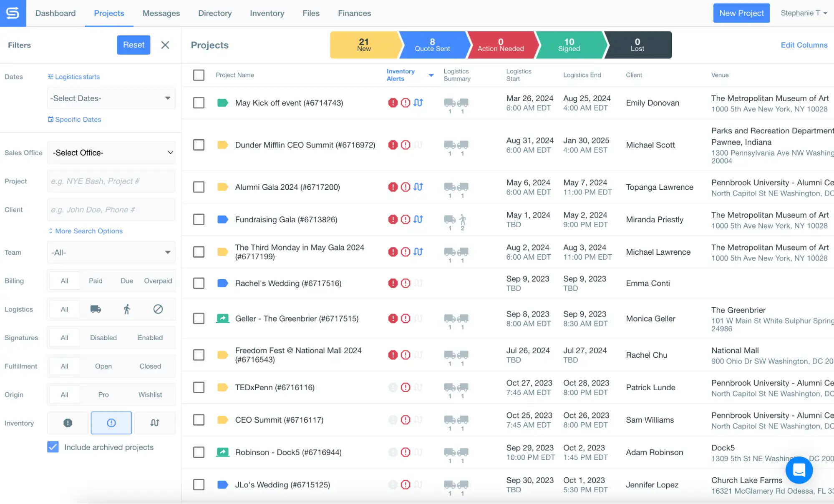The image size is (834, 504).
Task: Click the yellow tag on Alumni Gala 2024
Action: tap(223, 187)
